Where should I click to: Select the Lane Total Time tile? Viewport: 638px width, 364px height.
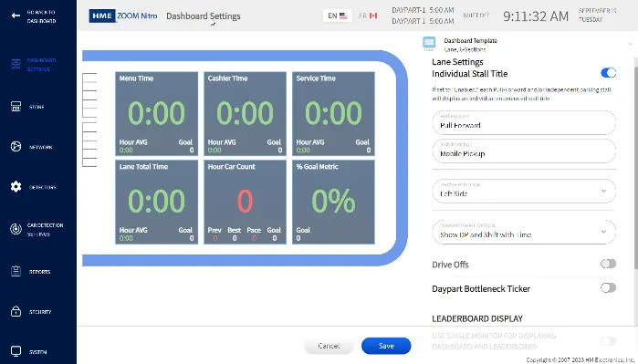[157, 203]
